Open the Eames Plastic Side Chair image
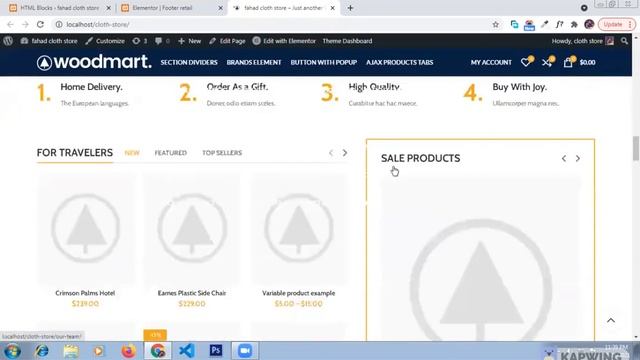Image resolution: width=640 pixels, height=360 pixels. (x=192, y=229)
